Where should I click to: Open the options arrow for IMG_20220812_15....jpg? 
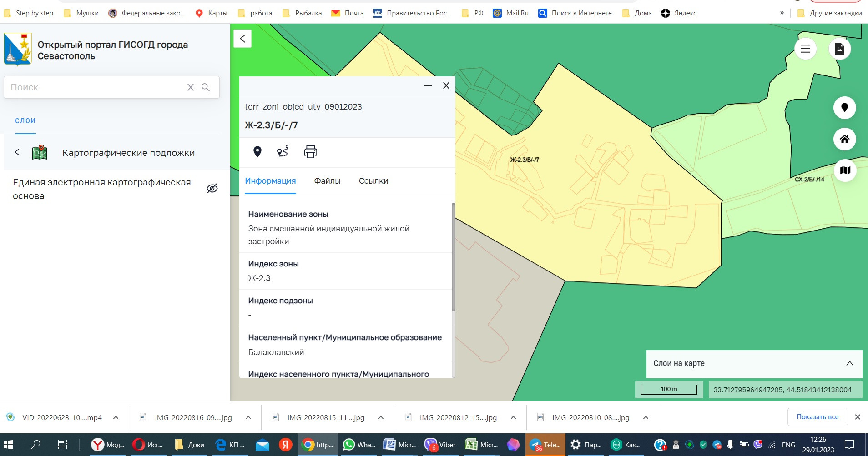coord(513,417)
